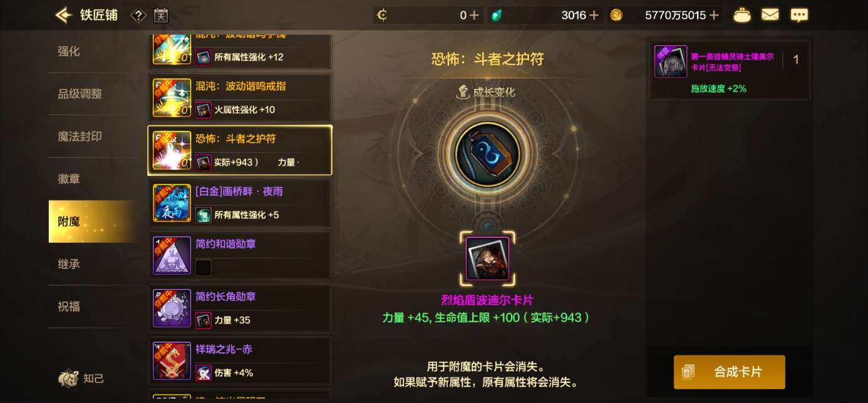Viewport: 868px width, 403px height.
Task: Add gems with the plus beside 3016
Action: [x=594, y=15]
